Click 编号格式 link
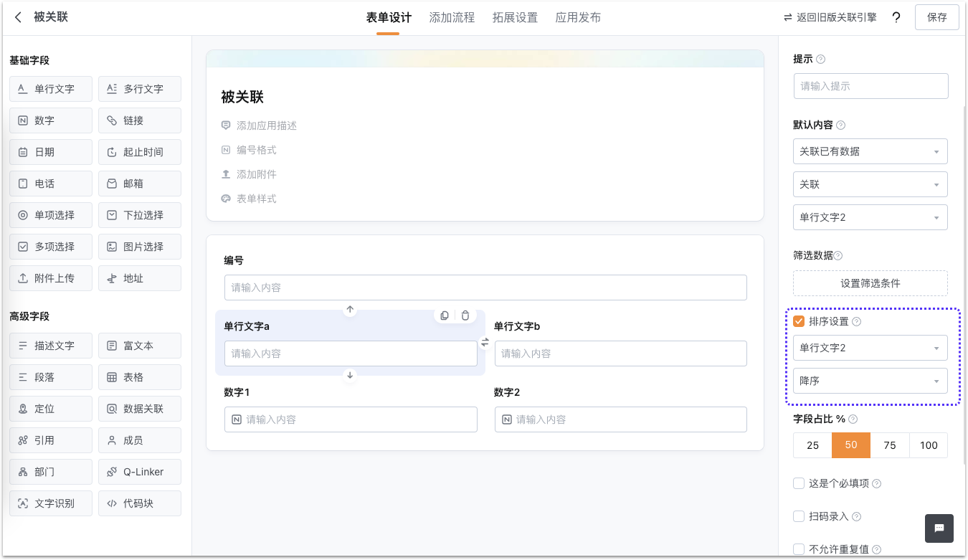Screen dimensions: 968x560 [x=249, y=150]
